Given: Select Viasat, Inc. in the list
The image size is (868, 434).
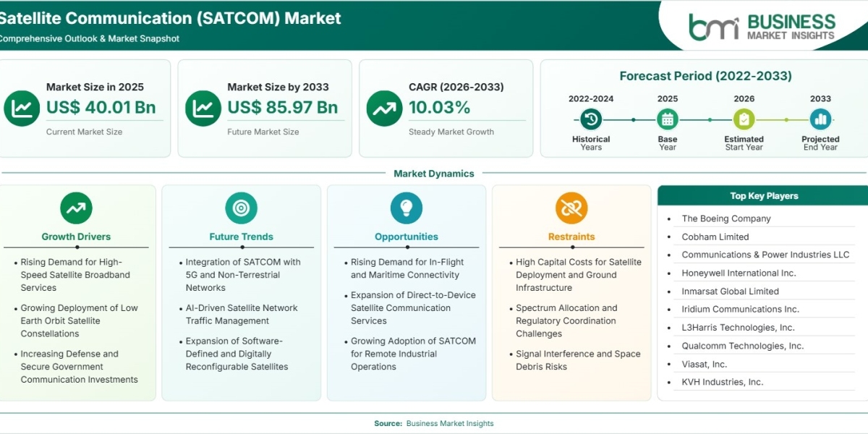Looking at the screenshot, I should coord(705,364).
